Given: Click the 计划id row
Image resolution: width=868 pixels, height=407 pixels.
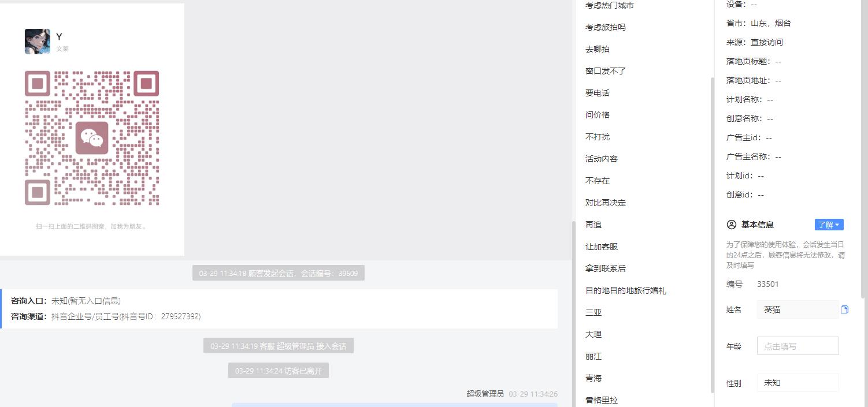Looking at the screenshot, I should tap(745, 176).
